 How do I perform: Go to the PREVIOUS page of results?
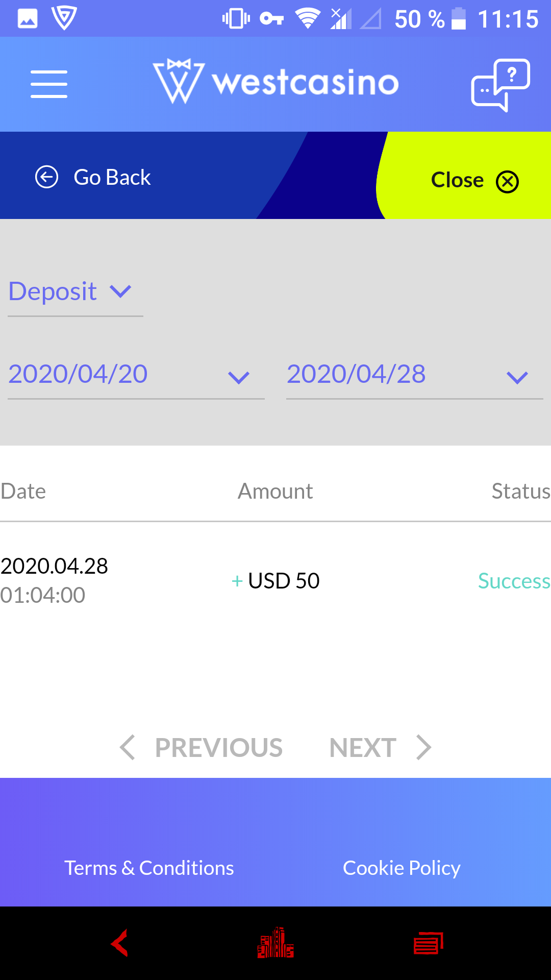click(202, 748)
